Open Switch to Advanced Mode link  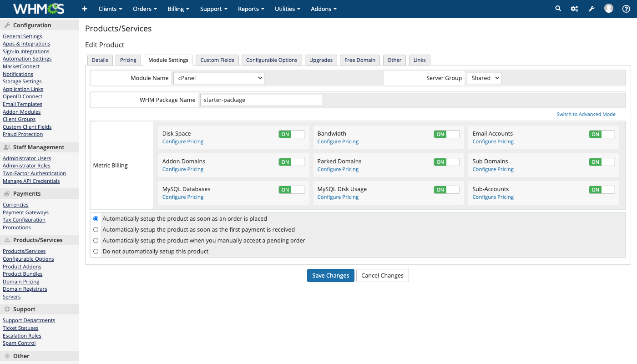586,114
